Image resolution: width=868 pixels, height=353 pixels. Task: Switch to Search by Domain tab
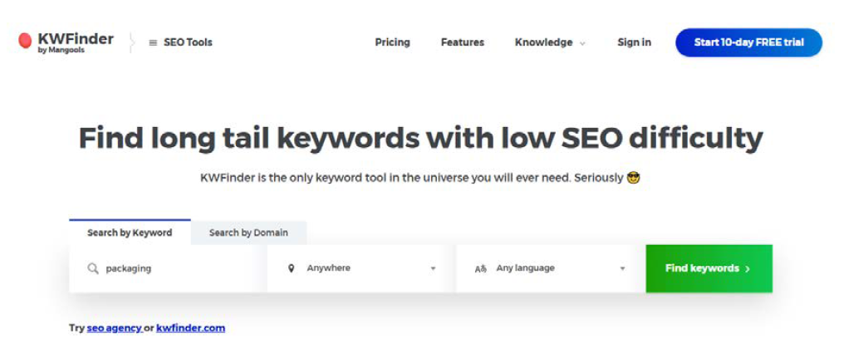[248, 233]
